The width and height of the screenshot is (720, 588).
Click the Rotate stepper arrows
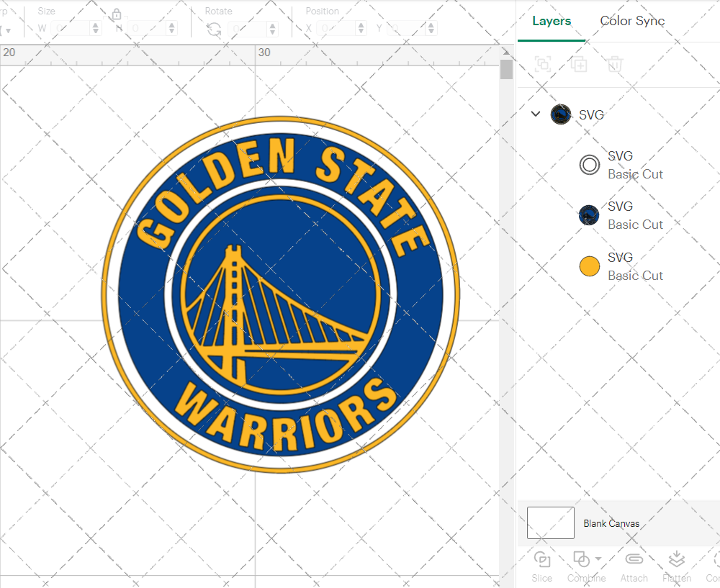[x=273, y=29]
